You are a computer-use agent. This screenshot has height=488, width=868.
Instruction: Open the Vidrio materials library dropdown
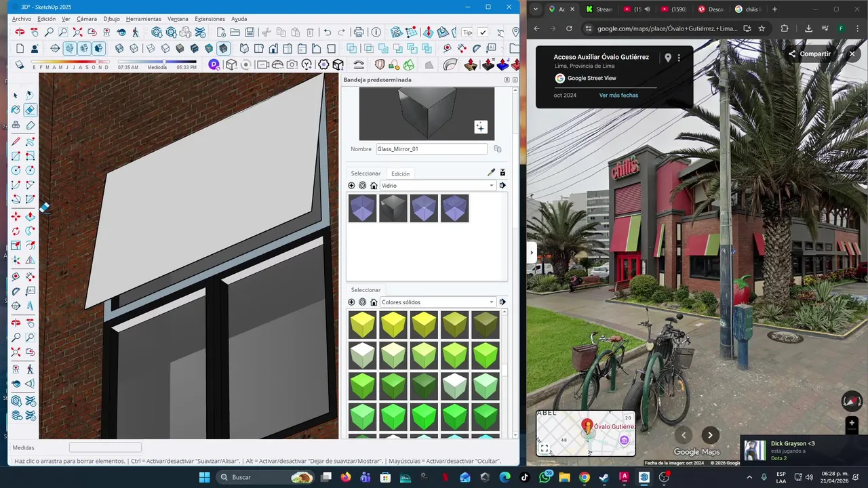click(x=437, y=186)
